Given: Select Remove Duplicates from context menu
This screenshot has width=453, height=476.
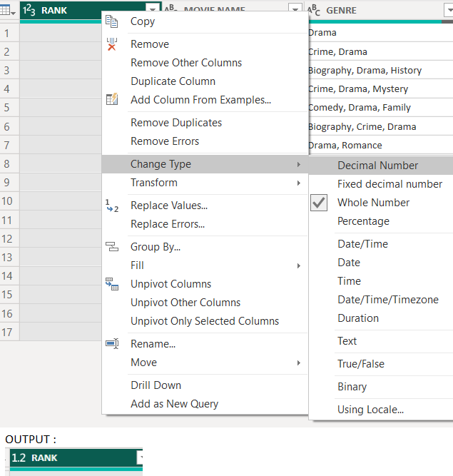Looking at the screenshot, I should [175, 123].
